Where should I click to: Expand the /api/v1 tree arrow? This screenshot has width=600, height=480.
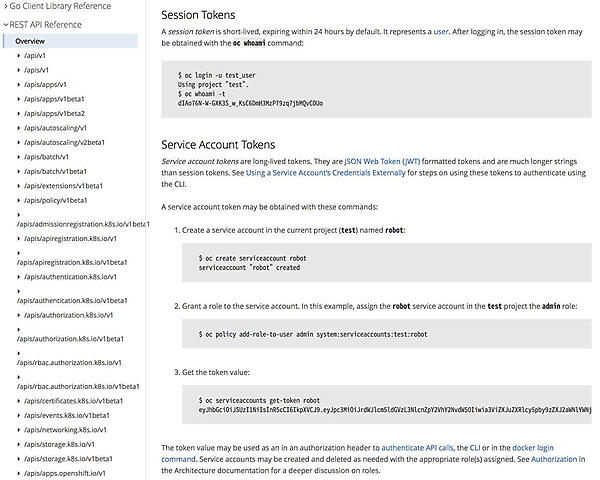19,55
